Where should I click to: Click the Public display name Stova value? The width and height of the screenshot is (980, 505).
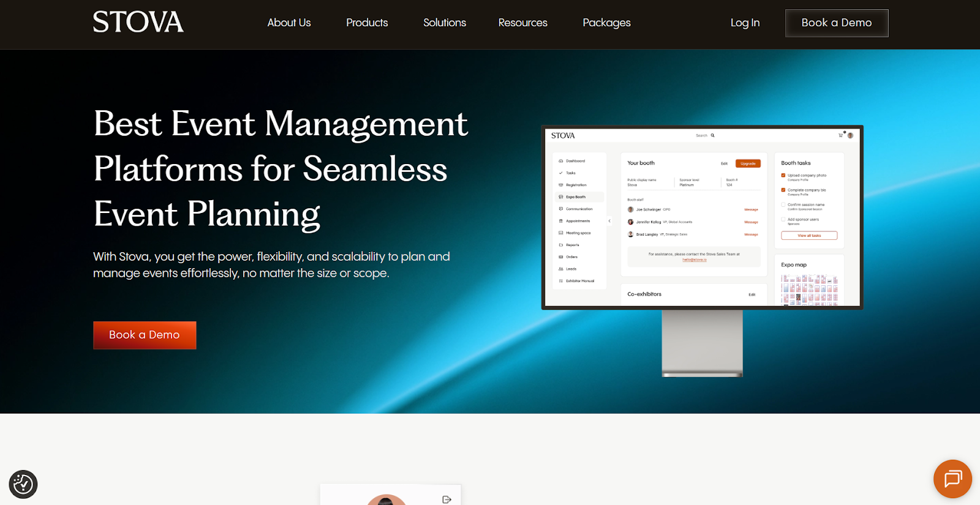tap(632, 185)
